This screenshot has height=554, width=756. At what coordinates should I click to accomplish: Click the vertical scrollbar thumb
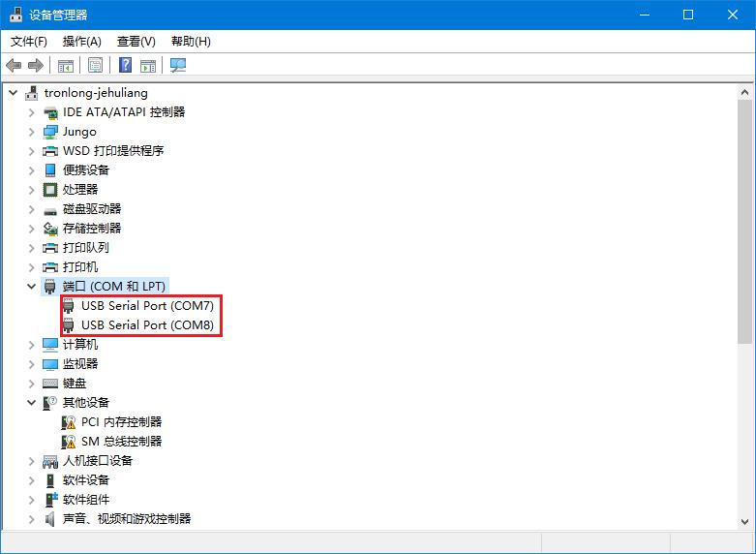coord(744,222)
